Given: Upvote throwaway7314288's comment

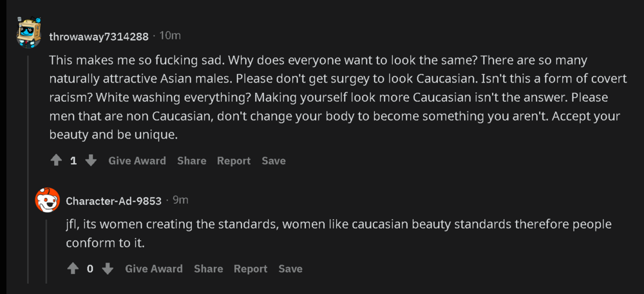Looking at the screenshot, I should coord(56,161).
